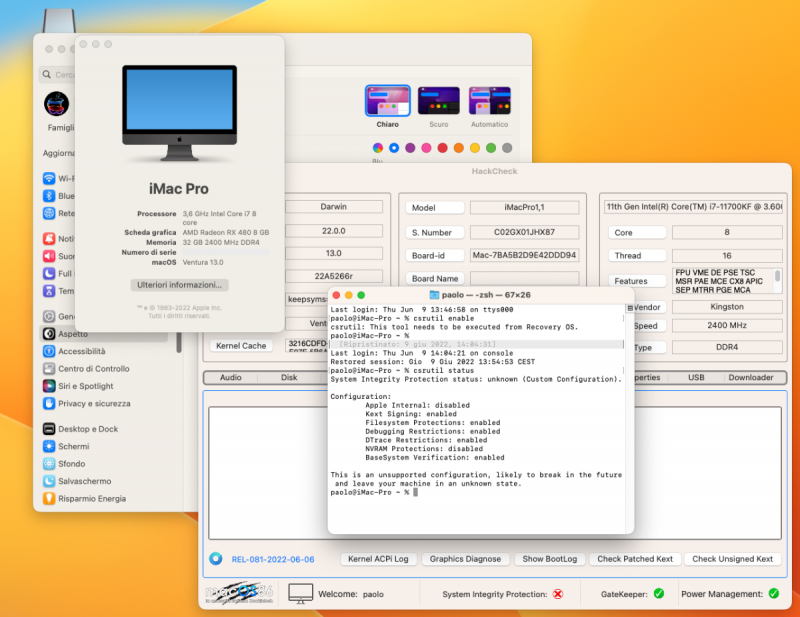Choose the Scuro appearance mode
This screenshot has width=800, height=617.
tap(438, 101)
